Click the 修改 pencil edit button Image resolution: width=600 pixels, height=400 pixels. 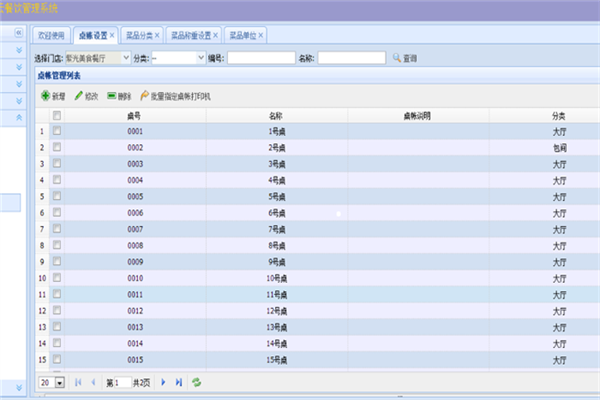[x=86, y=96]
